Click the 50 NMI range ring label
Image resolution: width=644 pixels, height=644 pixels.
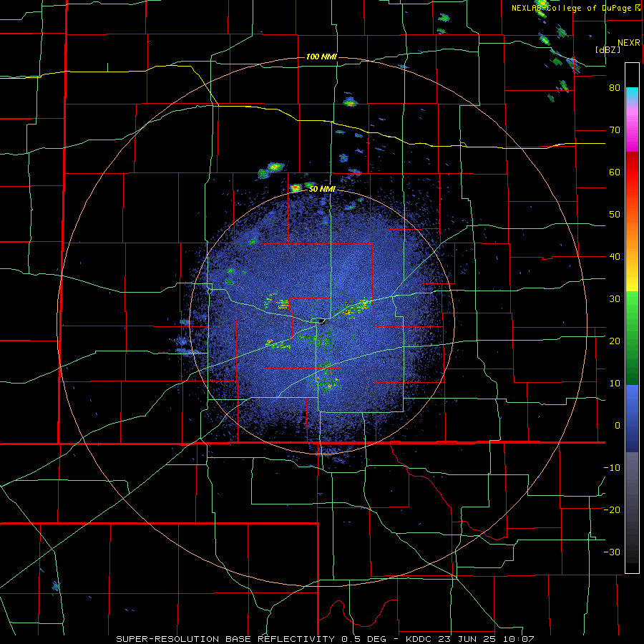[x=322, y=189]
